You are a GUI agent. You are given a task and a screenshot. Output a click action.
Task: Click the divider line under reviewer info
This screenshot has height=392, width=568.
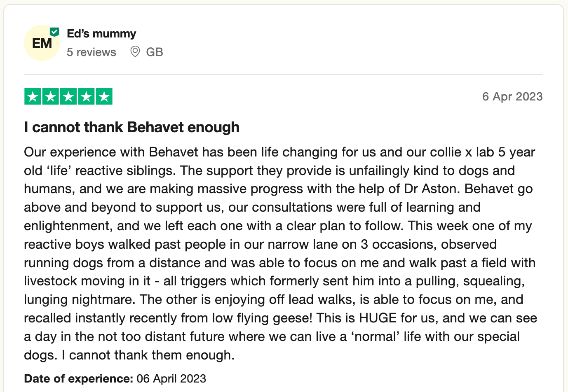[284, 75]
